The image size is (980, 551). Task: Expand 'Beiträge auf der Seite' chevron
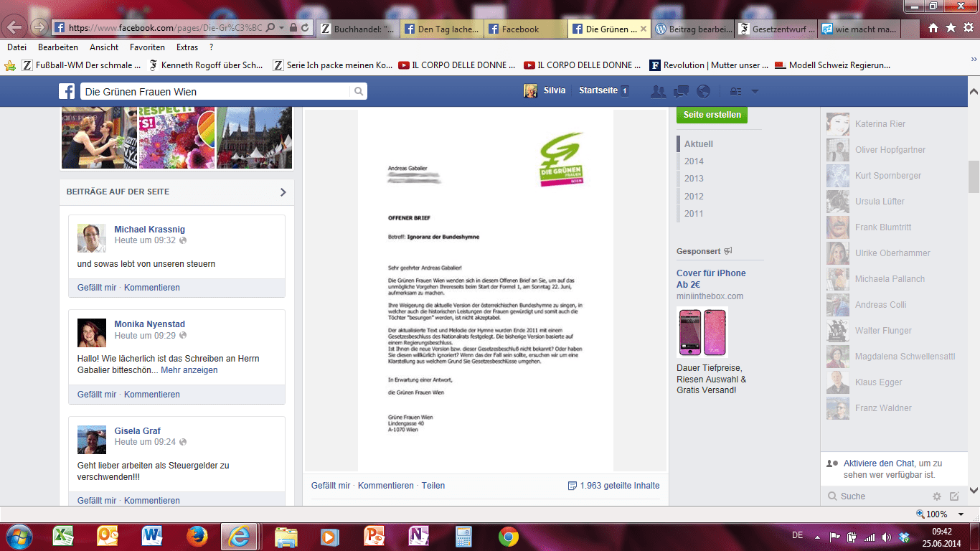coord(283,192)
